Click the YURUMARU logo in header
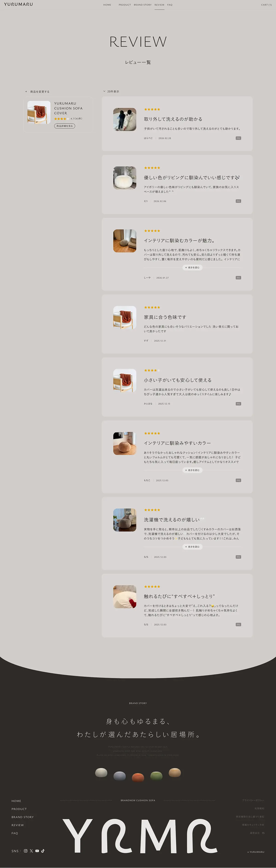The height and width of the screenshot is (868, 276). [x=19, y=4]
